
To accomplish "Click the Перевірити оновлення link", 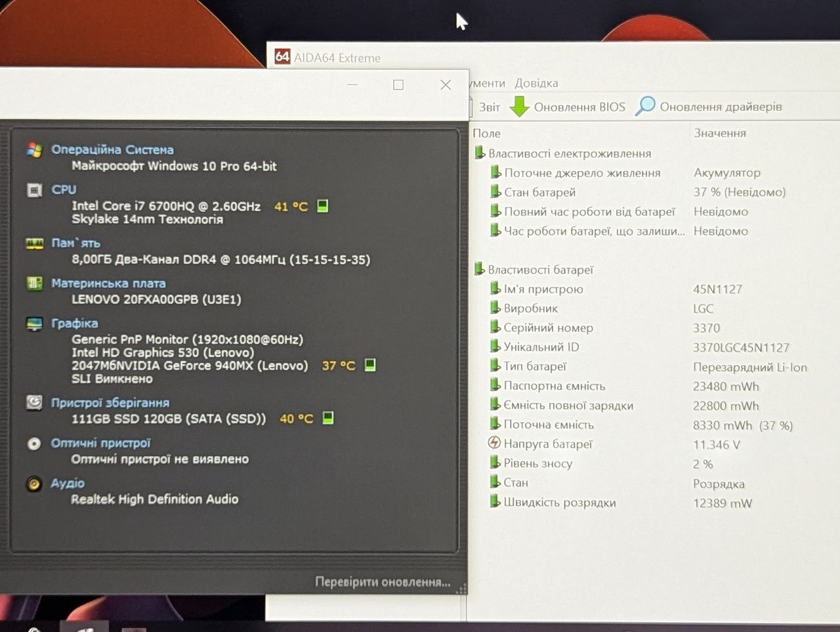I will (383, 582).
